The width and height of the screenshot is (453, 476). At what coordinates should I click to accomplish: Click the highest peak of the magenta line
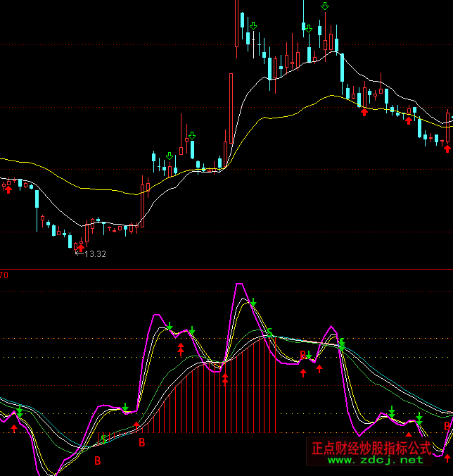(240, 284)
